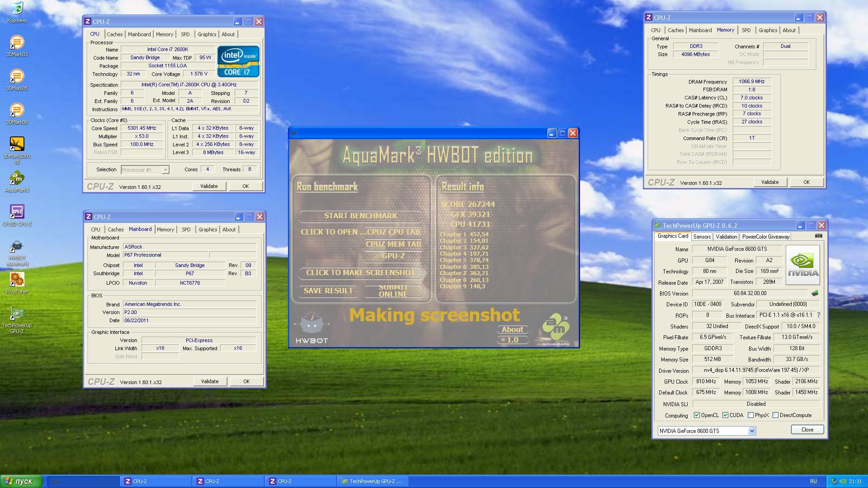Click GPU-Z button in AquaMark
This screenshot has width=868, height=488.
pyautogui.click(x=393, y=256)
